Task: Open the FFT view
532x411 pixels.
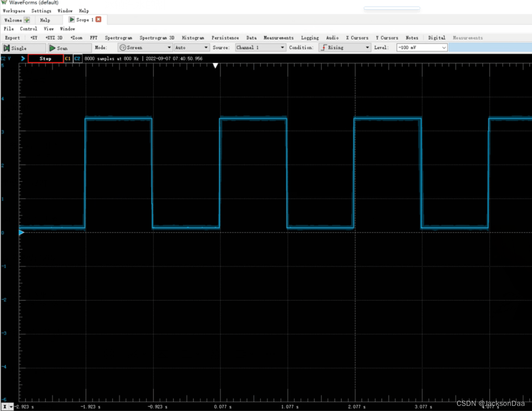Action: [94, 38]
